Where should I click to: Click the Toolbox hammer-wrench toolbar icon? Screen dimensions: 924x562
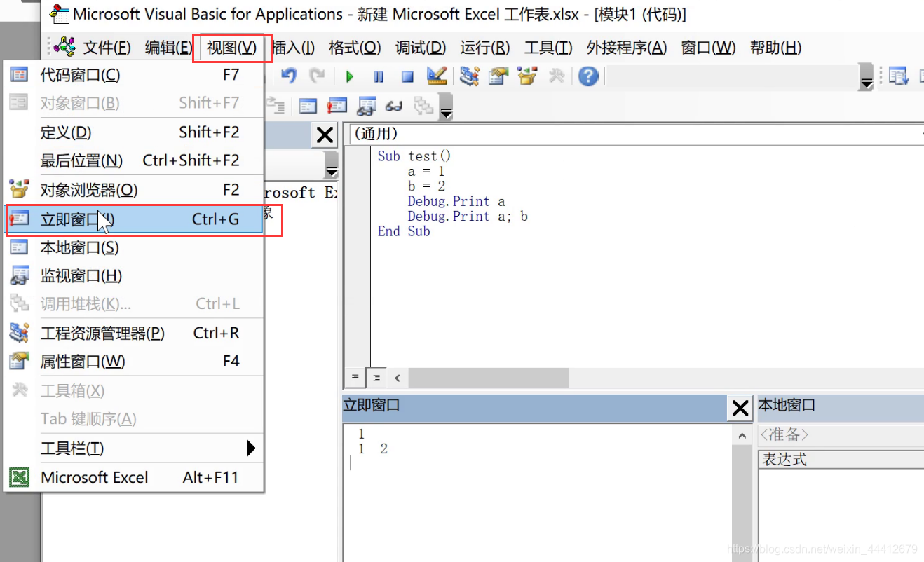(556, 76)
